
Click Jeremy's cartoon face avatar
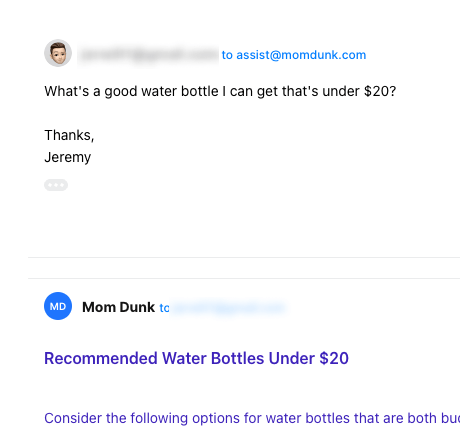tap(58, 53)
